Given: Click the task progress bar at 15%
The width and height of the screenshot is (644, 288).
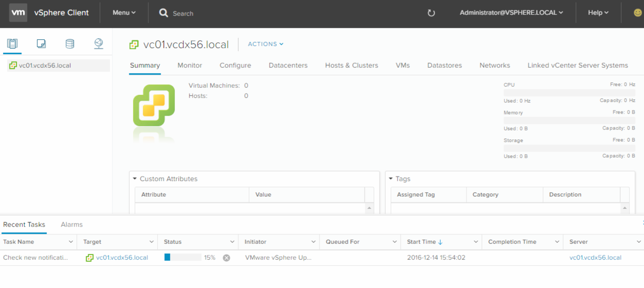Looking at the screenshot, I should tap(183, 257).
